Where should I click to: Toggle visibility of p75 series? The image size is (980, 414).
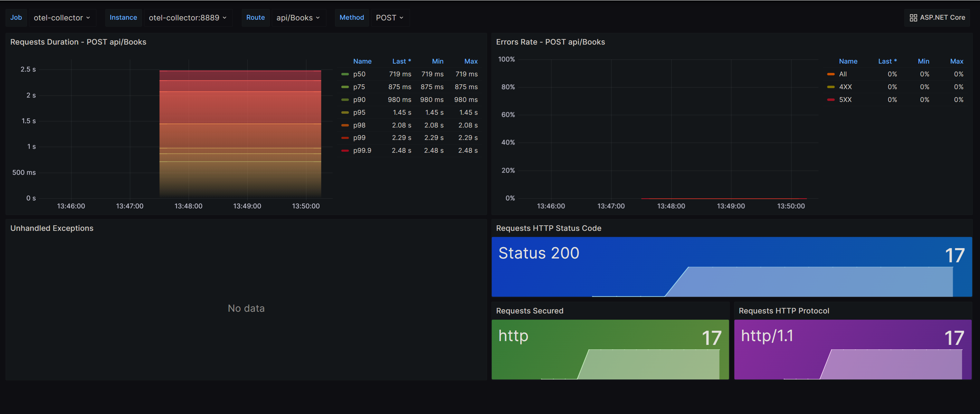tap(359, 87)
